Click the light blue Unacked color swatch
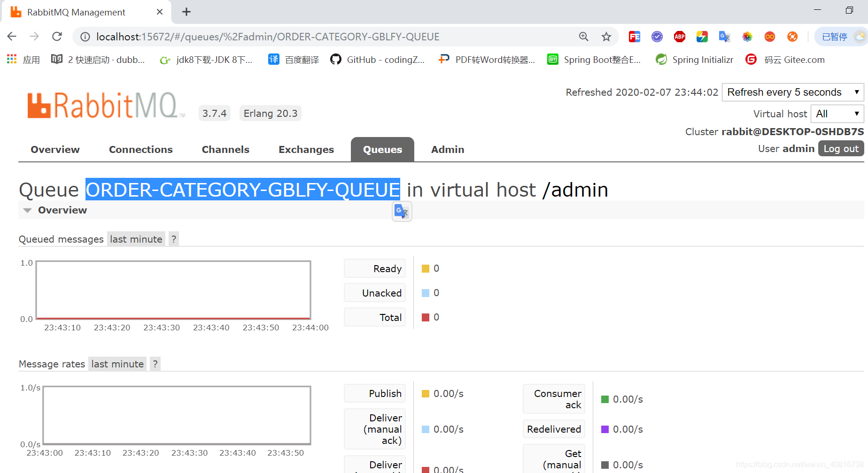868x473 pixels. 426,293
